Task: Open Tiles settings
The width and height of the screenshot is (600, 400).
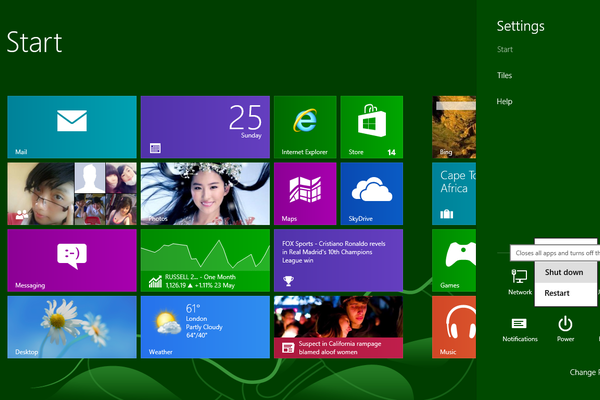Action: [x=504, y=75]
